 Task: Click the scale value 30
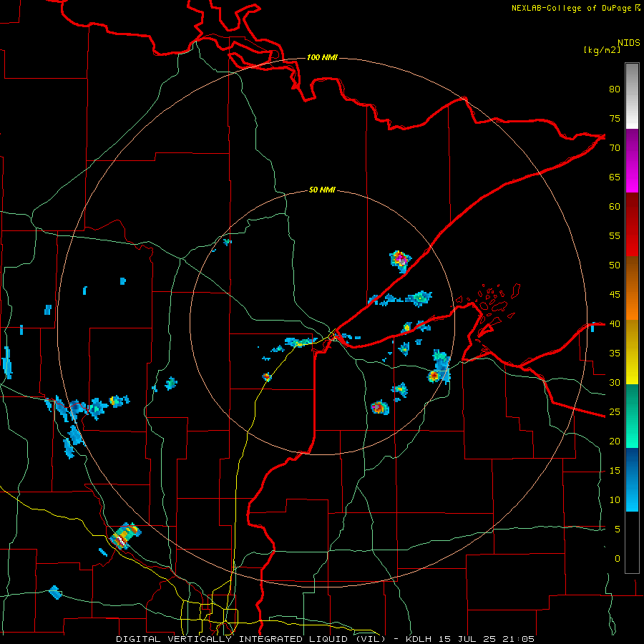click(615, 383)
